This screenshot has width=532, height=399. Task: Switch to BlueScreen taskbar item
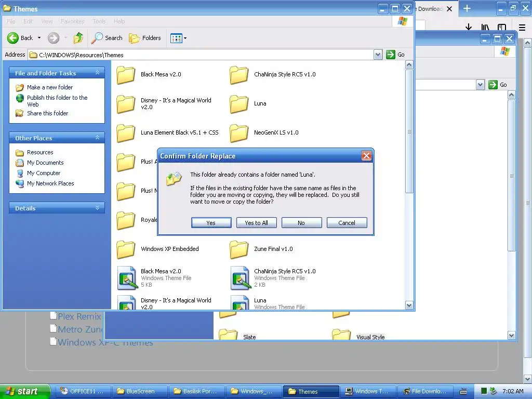[140, 391]
